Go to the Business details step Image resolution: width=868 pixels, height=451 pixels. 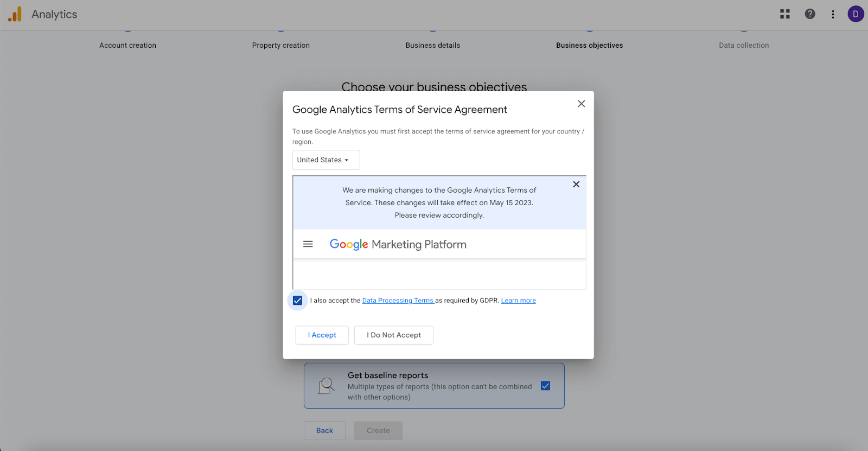(x=433, y=46)
